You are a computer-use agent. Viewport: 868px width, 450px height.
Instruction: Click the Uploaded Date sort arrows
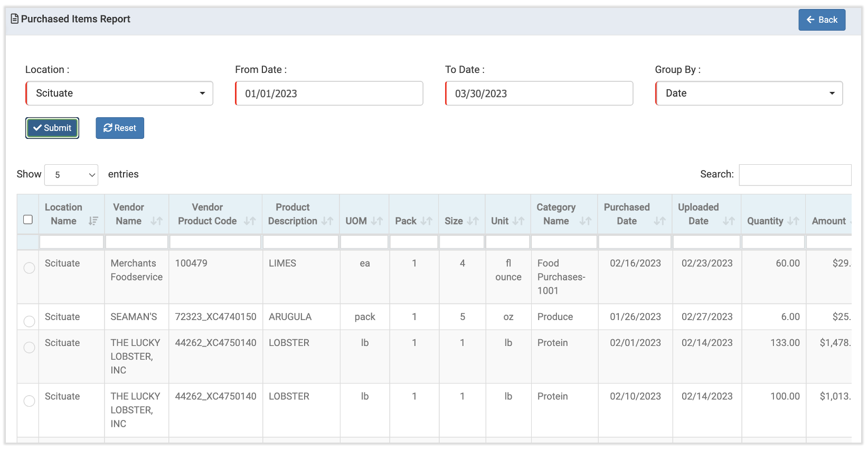(729, 221)
